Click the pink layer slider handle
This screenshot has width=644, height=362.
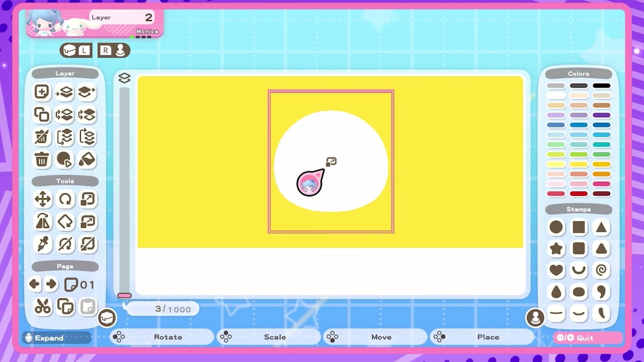(124, 296)
